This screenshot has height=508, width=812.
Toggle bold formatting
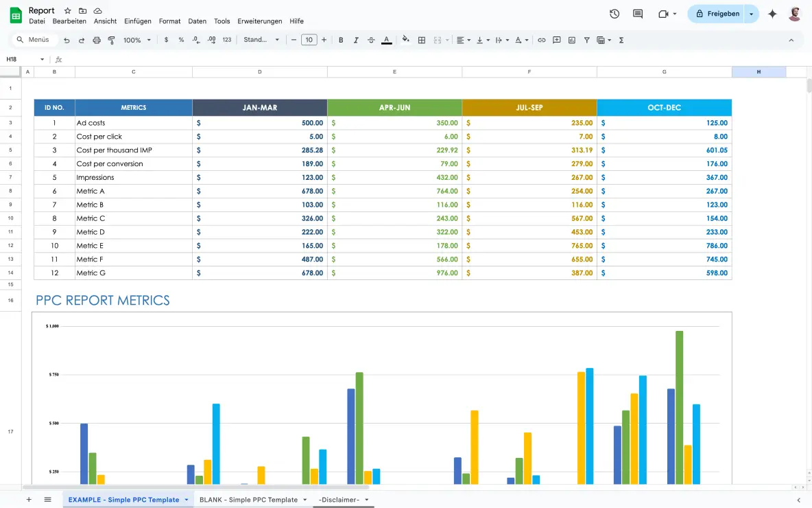[x=341, y=39]
